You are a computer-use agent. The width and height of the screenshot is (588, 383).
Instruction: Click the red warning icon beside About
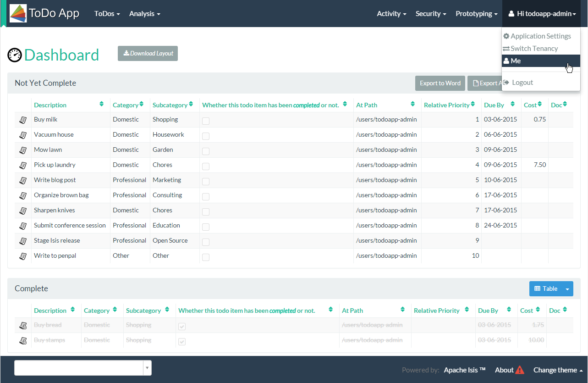click(520, 370)
